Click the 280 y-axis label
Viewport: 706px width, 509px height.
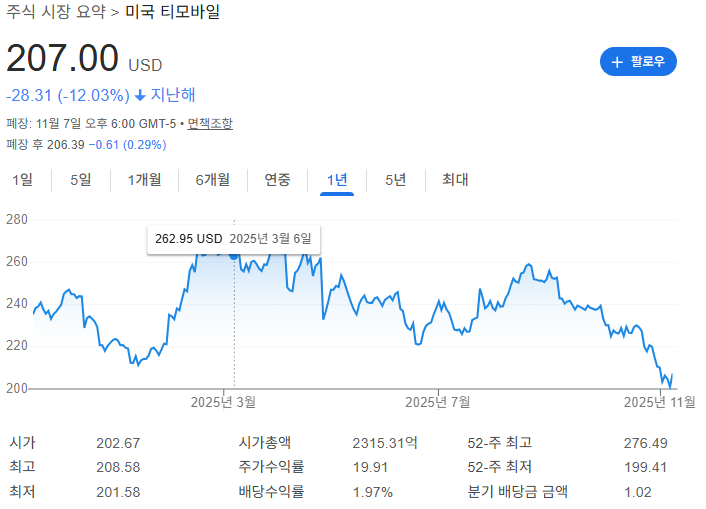17,220
